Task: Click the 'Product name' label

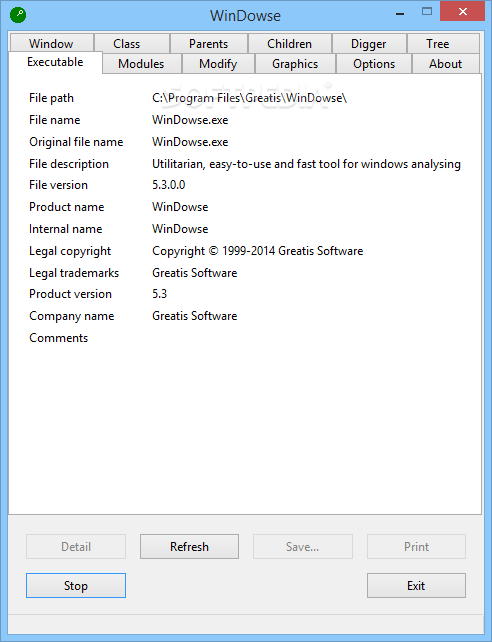Action: tap(67, 207)
